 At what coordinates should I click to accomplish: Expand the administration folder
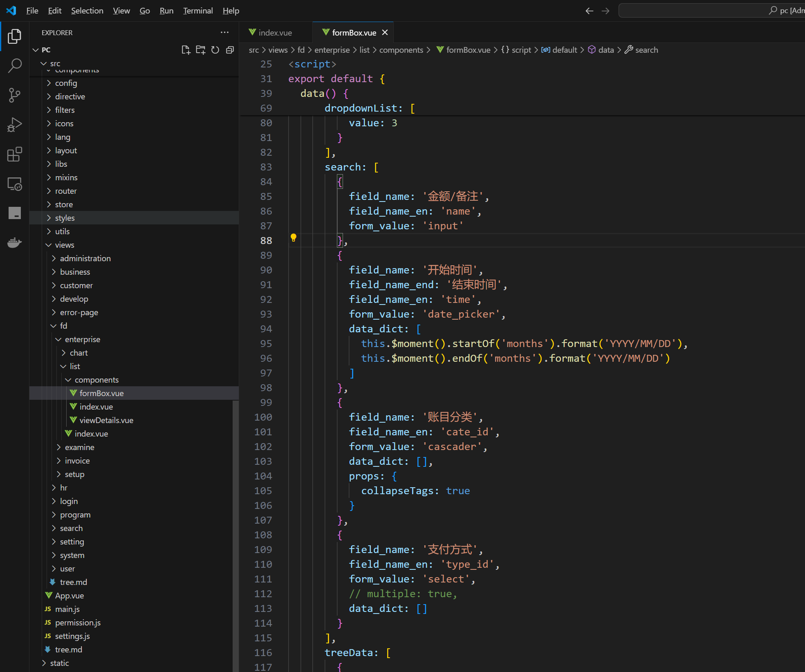pyautogui.click(x=134, y=258)
